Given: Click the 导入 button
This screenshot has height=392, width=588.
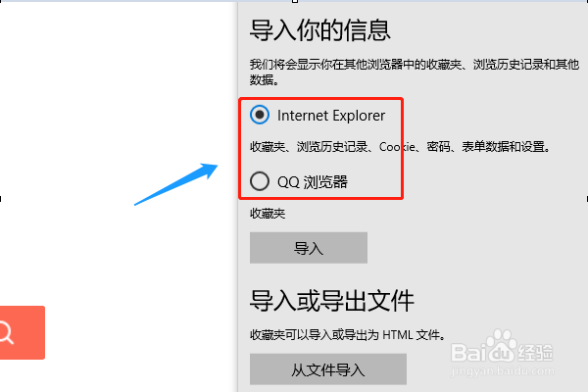Looking at the screenshot, I should 309,248.
